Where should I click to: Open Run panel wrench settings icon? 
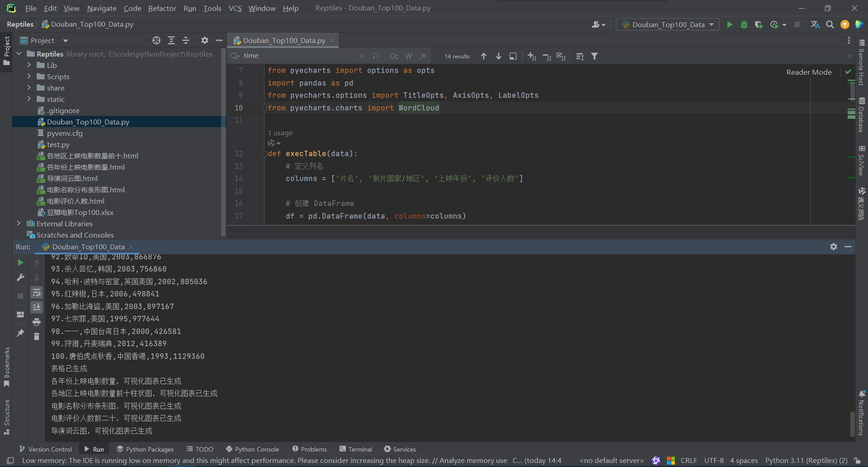tap(20, 277)
